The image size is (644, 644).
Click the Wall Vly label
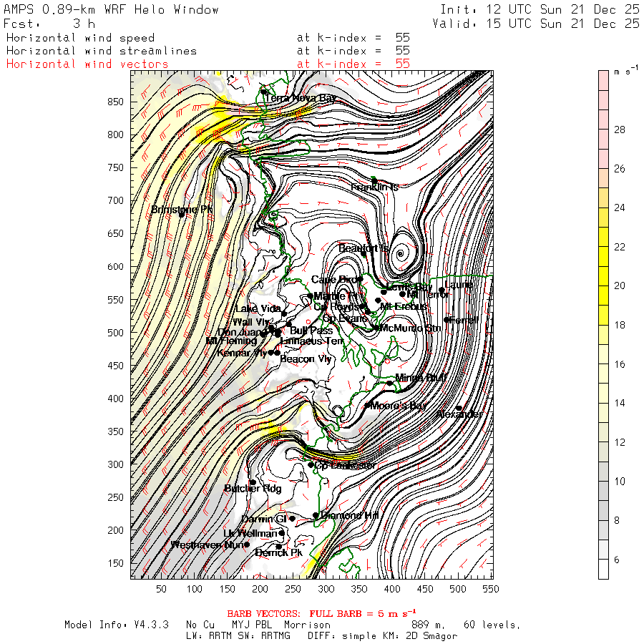(251, 322)
